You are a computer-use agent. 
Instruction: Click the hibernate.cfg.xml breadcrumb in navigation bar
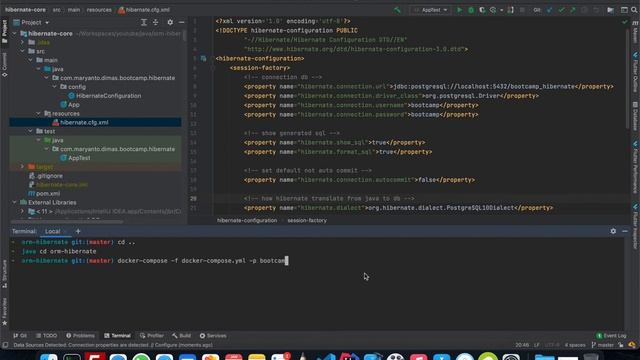click(x=144, y=10)
